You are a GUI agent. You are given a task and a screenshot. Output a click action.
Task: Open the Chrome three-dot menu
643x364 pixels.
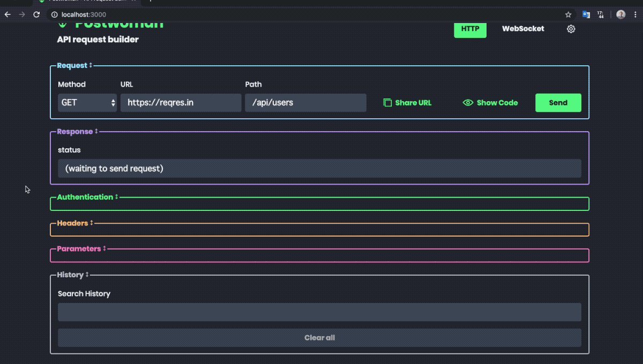[635, 14]
